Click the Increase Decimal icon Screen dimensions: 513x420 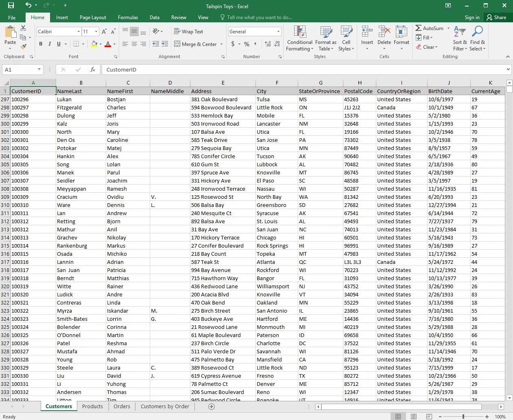tap(268, 44)
